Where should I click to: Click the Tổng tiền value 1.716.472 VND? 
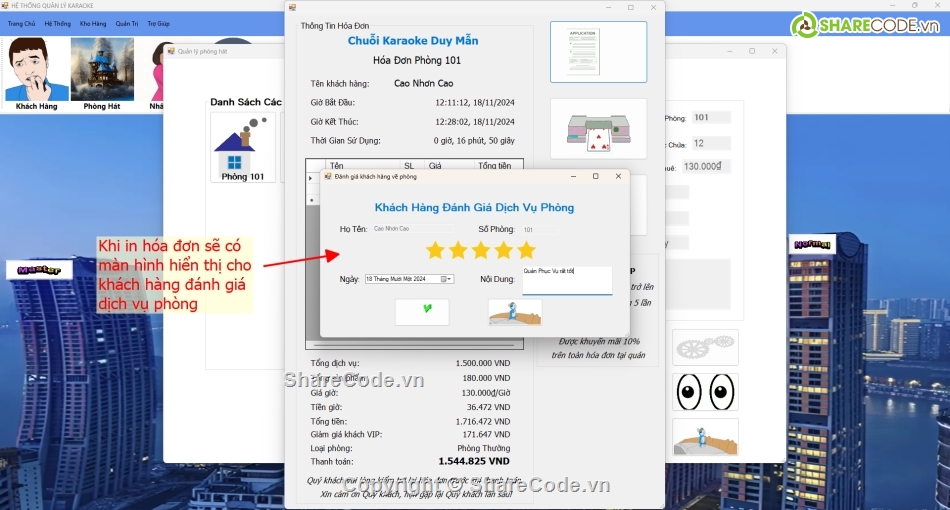click(x=483, y=422)
